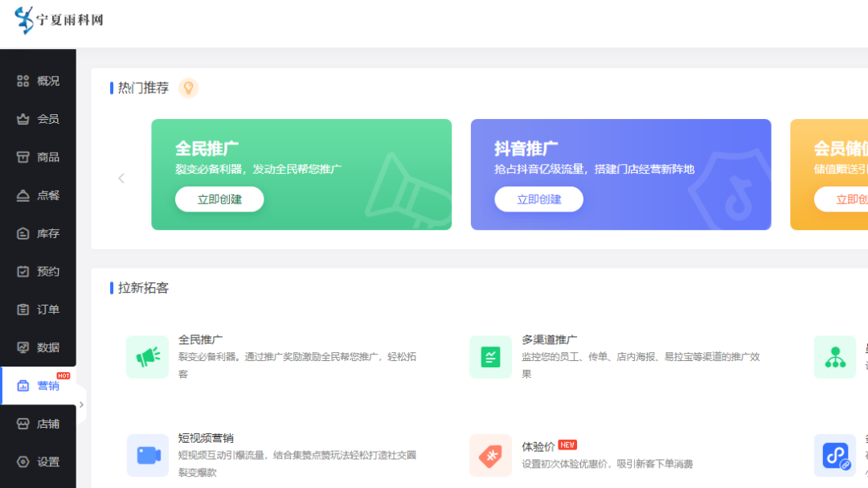The height and width of the screenshot is (488, 868).
Task: Open the 商品 products icon in sidebar
Action: (x=23, y=158)
